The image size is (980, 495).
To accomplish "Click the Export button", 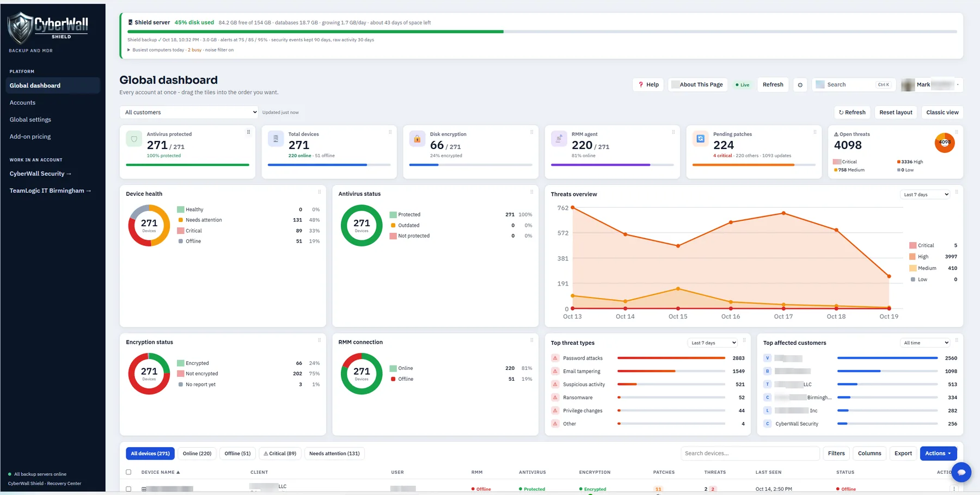I will [903, 454].
